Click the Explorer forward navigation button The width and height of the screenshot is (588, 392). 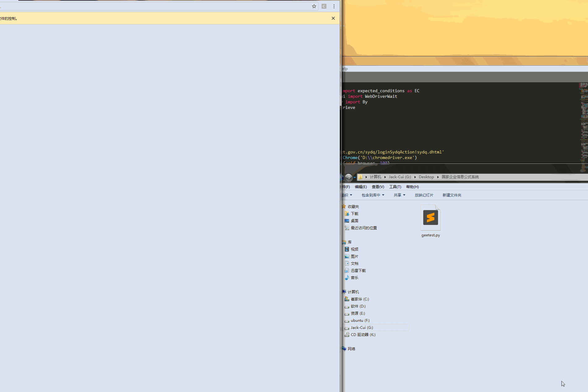click(x=348, y=177)
